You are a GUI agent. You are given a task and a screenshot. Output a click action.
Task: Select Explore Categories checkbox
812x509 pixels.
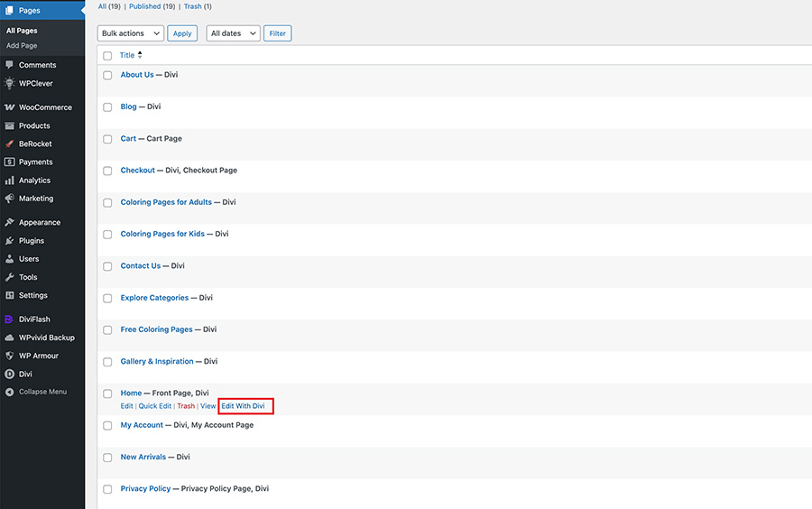107,298
